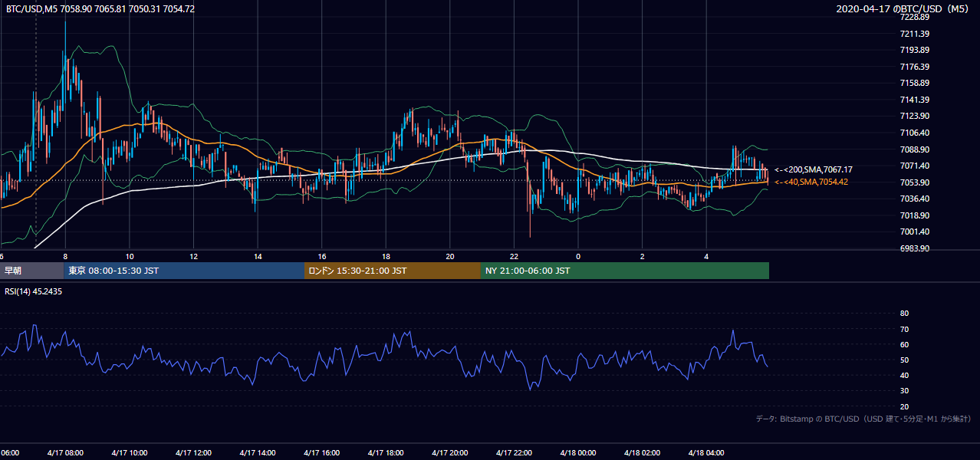The width and height of the screenshot is (980, 460).
Task: Click price axis label 7018.90
Action: click(x=915, y=215)
